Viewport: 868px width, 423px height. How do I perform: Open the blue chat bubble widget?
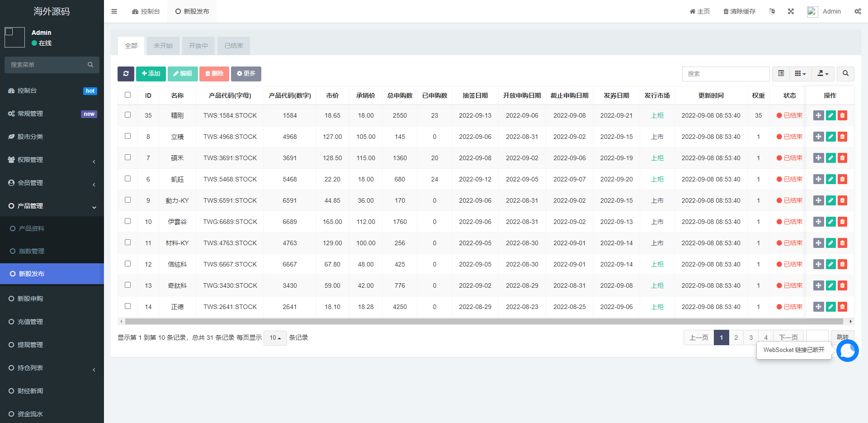click(847, 351)
